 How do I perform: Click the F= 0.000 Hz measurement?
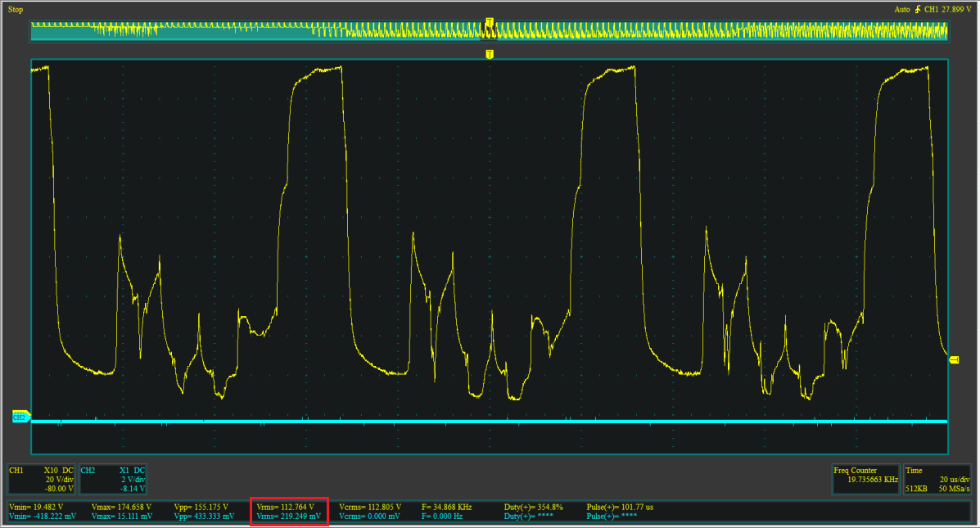coord(441,516)
